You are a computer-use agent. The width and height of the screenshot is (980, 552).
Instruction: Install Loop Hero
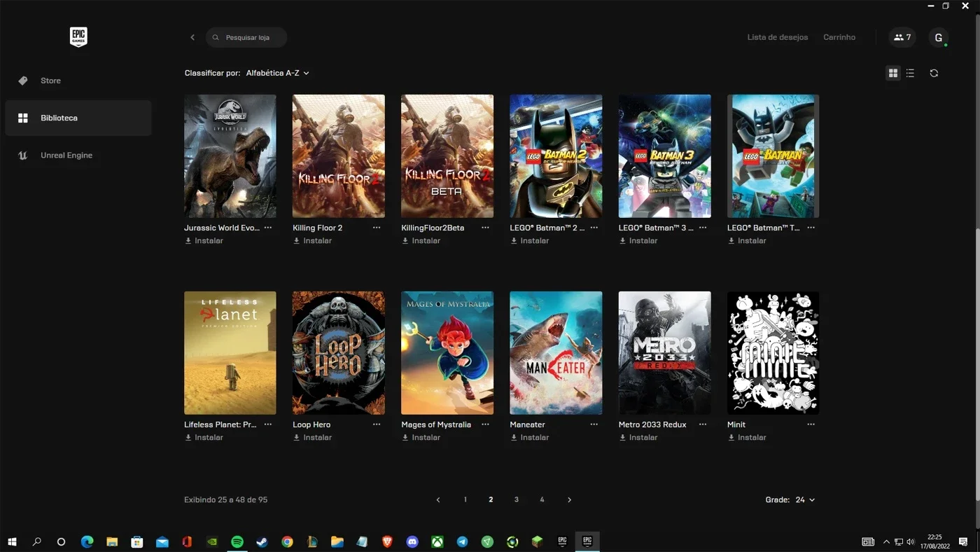(312, 437)
